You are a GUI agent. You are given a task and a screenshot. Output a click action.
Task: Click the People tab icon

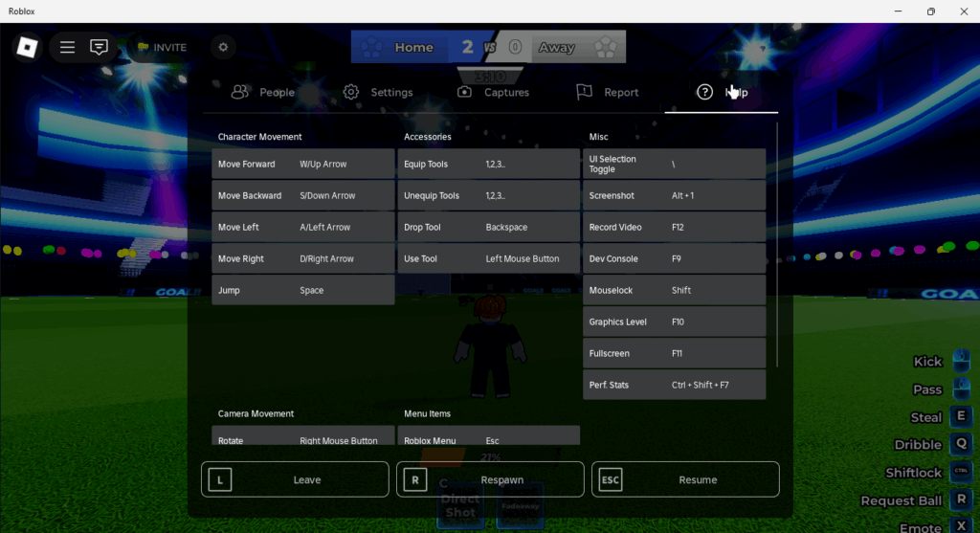pos(240,92)
